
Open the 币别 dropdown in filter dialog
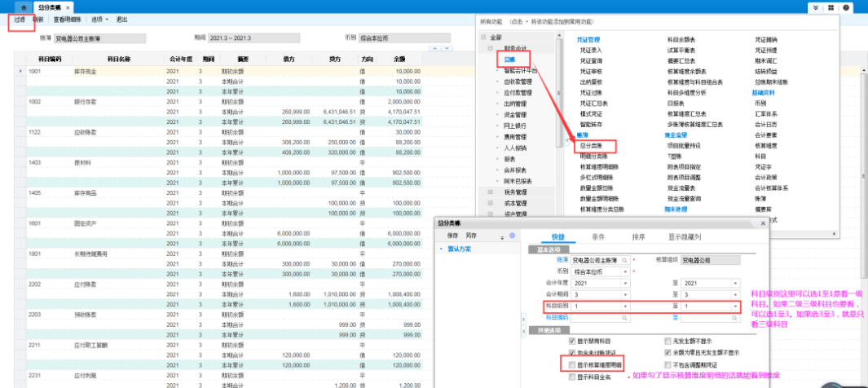(x=624, y=271)
